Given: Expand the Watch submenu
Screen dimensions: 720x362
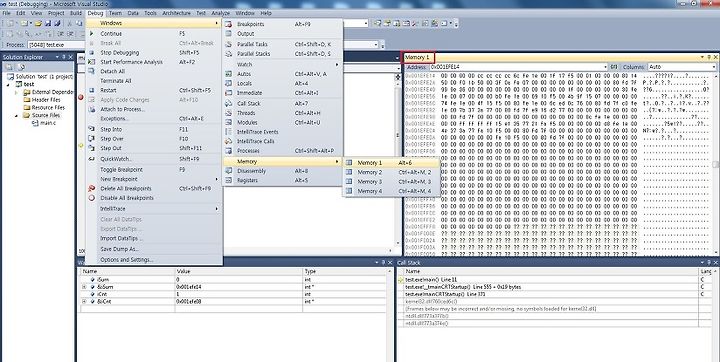Looking at the screenshot, I should click(x=283, y=64).
